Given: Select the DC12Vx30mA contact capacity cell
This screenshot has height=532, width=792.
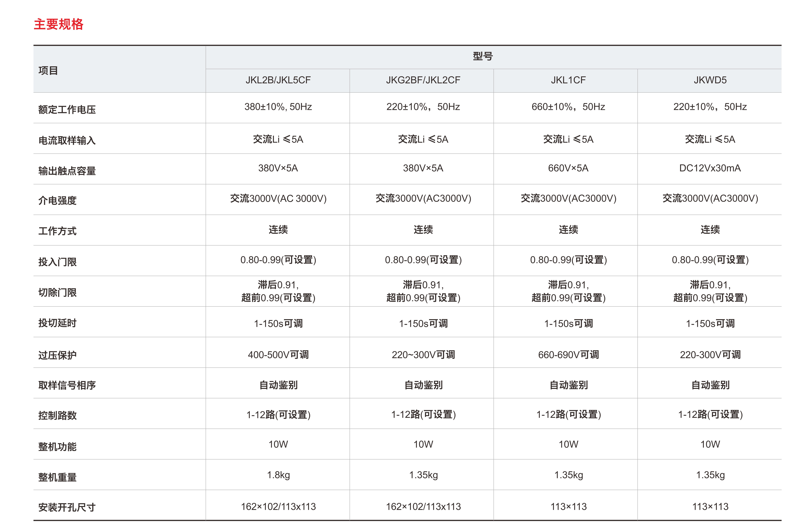Looking at the screenshot, I should pos(710,168).
